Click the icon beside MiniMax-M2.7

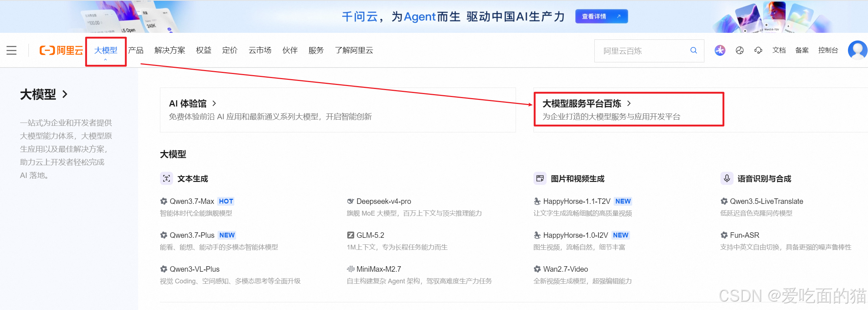pyautogui.click(x=351, y=269)
